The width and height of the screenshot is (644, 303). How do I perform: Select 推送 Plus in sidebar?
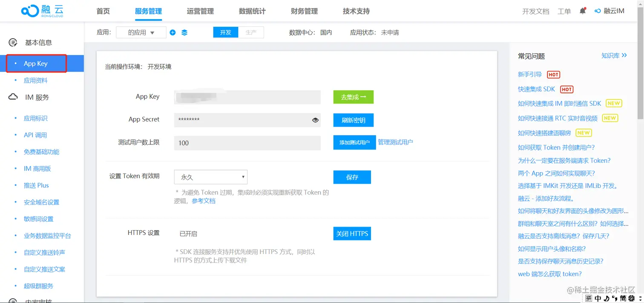[x=36, y=185]
